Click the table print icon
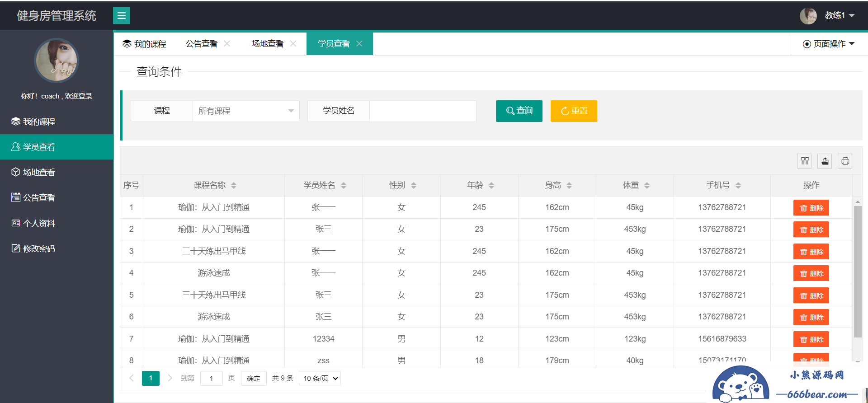This screenshot has height=403, width=868. (x=845, y=161)
